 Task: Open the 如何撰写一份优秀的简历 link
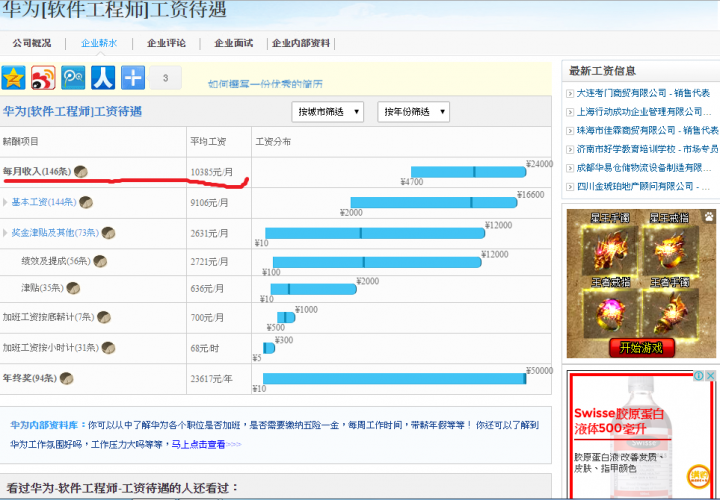pyautogui.click(x=265, y=84)
